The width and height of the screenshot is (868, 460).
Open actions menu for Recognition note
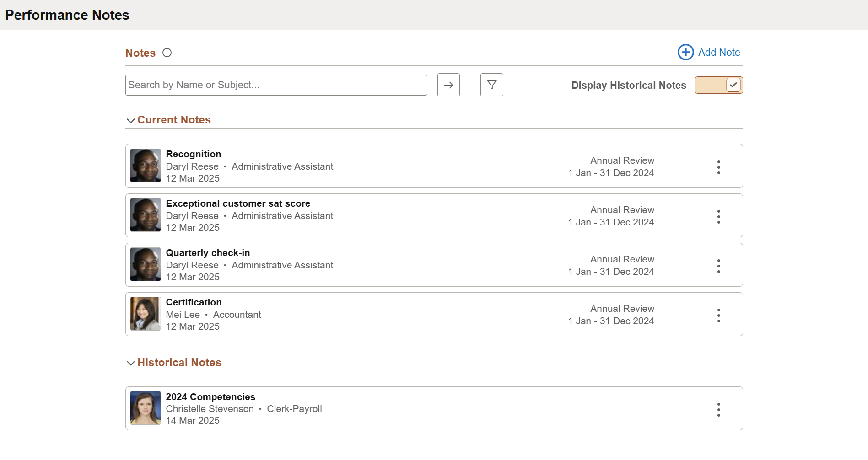(719, 167)
